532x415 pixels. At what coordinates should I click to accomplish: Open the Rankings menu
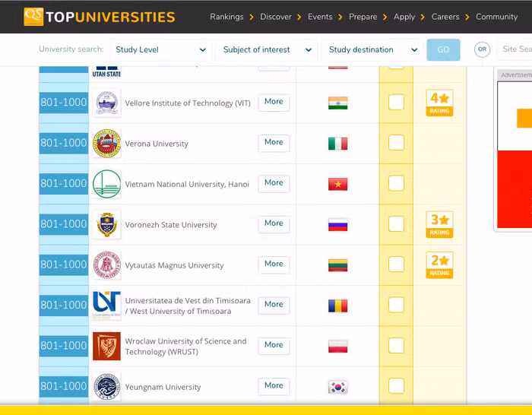(226, 17)
